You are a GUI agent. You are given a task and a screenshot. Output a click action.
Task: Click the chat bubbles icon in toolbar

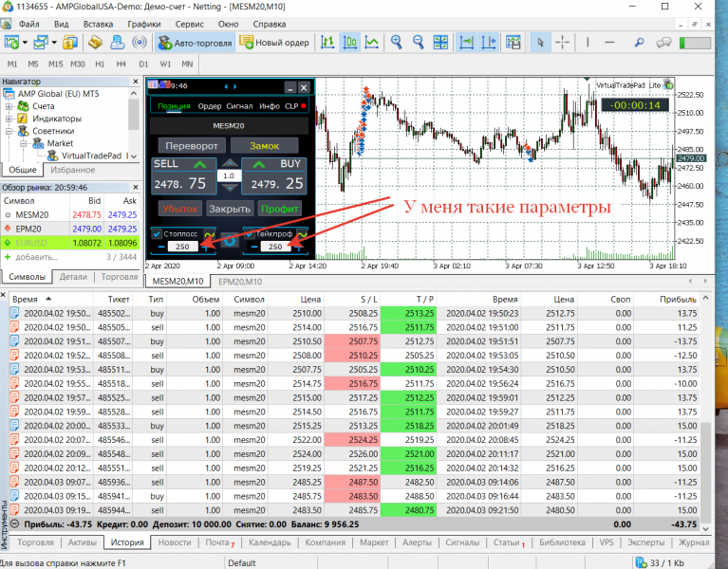click(x=663, y=43)
